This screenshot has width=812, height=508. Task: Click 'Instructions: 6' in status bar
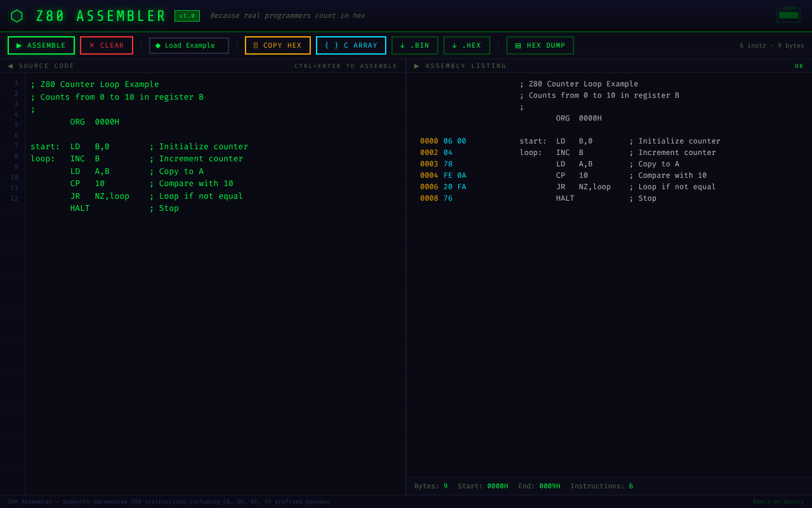tap(601, 486)
